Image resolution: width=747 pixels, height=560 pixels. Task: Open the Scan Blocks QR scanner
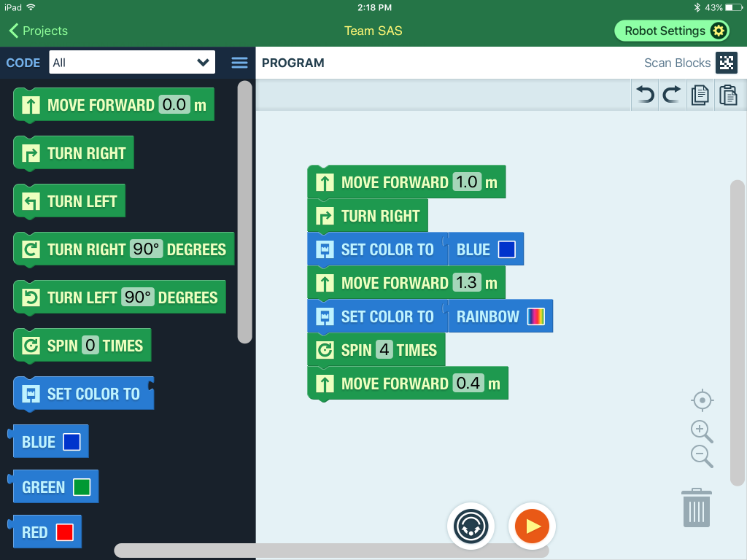pyautogui.click(x=726, y=63)
